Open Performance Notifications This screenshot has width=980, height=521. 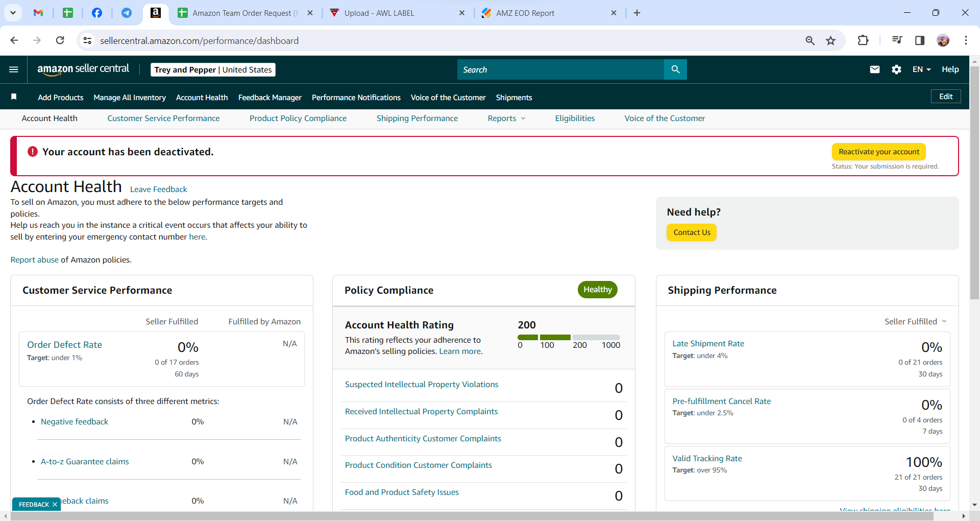tap(356, 98)
